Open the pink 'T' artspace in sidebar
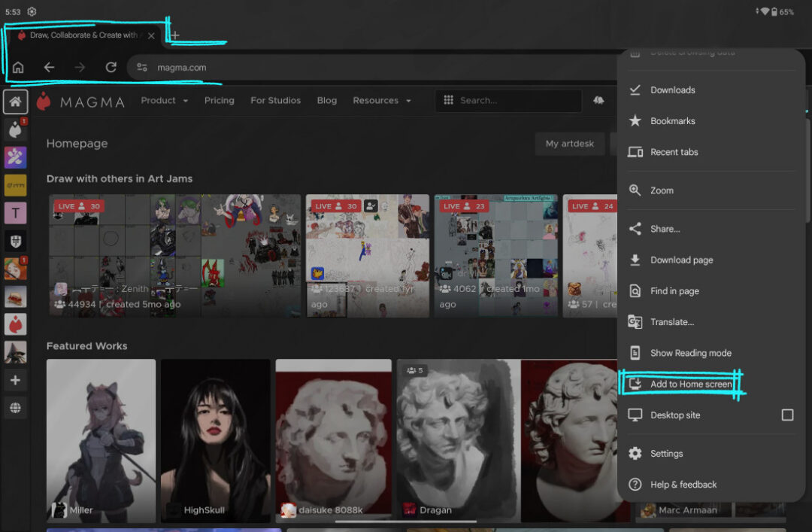Screen dimensions: 812x532 click(x=16, y=213)
